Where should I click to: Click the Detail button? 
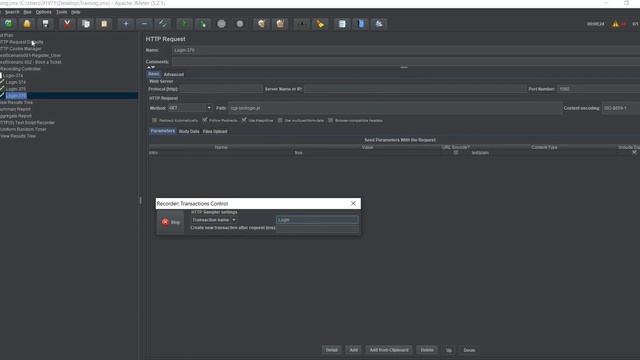click(x=331, y=350)
